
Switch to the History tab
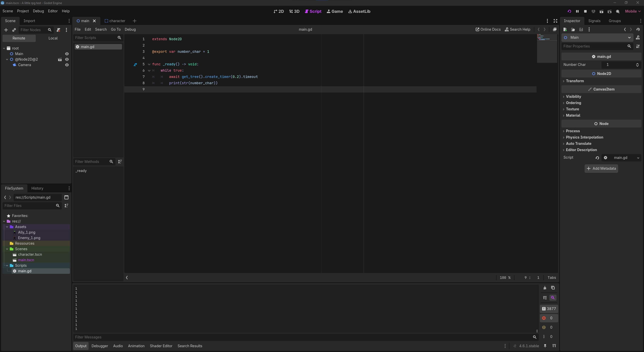click(37, 188)
